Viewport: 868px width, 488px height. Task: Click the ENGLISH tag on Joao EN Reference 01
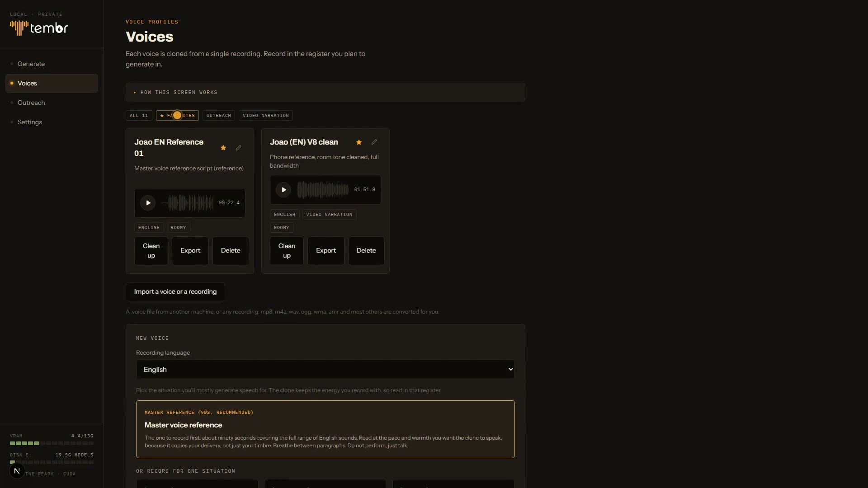pyautogui.click(x=149, y=228)
